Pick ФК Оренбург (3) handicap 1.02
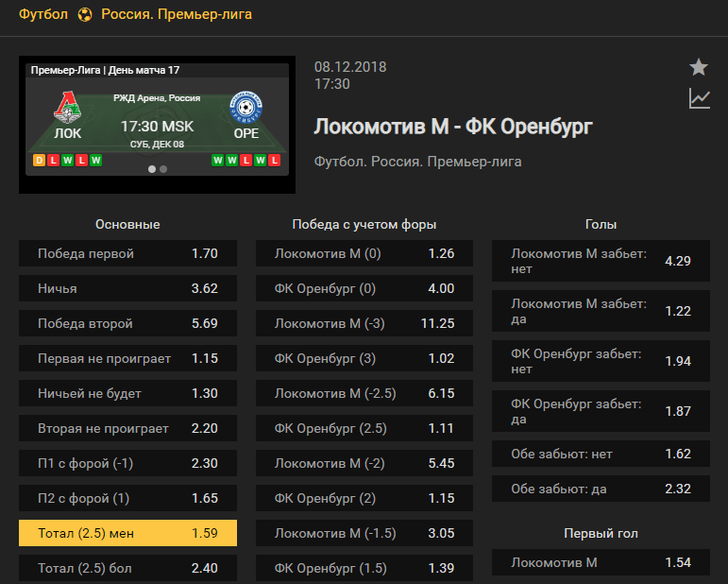Viewport: 728px width, 584px height. point(364,358)
